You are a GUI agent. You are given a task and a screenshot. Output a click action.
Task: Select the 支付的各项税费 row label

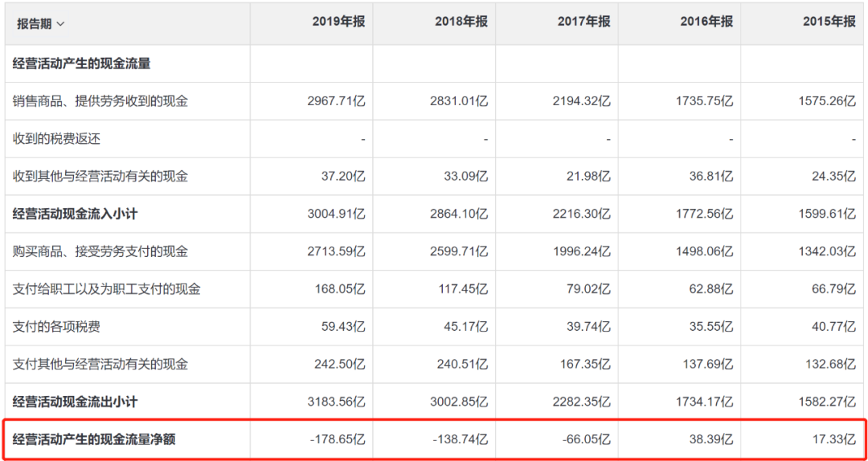tap(56, 327)
